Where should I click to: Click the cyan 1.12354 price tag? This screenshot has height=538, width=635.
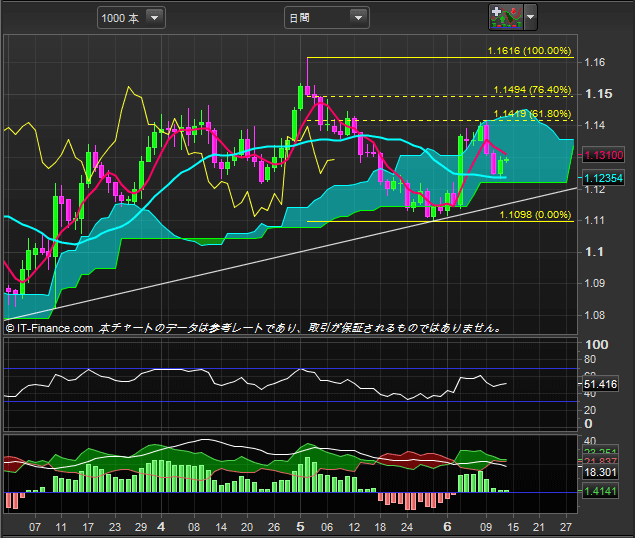(x=603, y=178)
